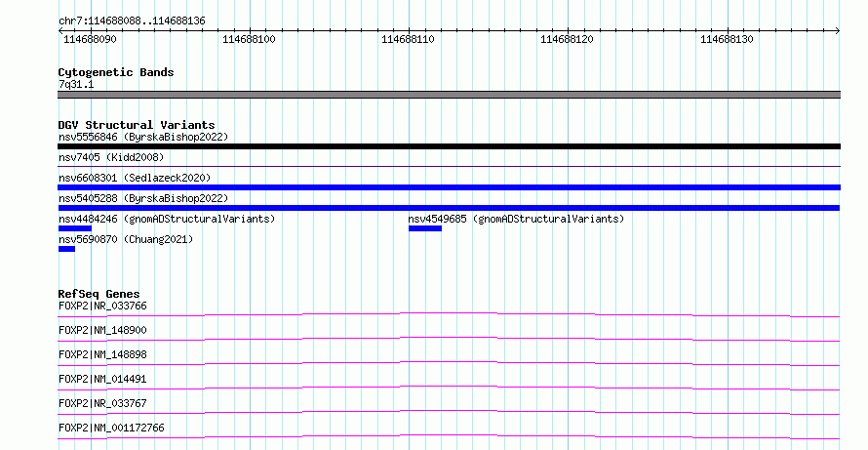Open the Cytogenetic Bands track title
The image size is (868, 450).
tap(116, 72)
